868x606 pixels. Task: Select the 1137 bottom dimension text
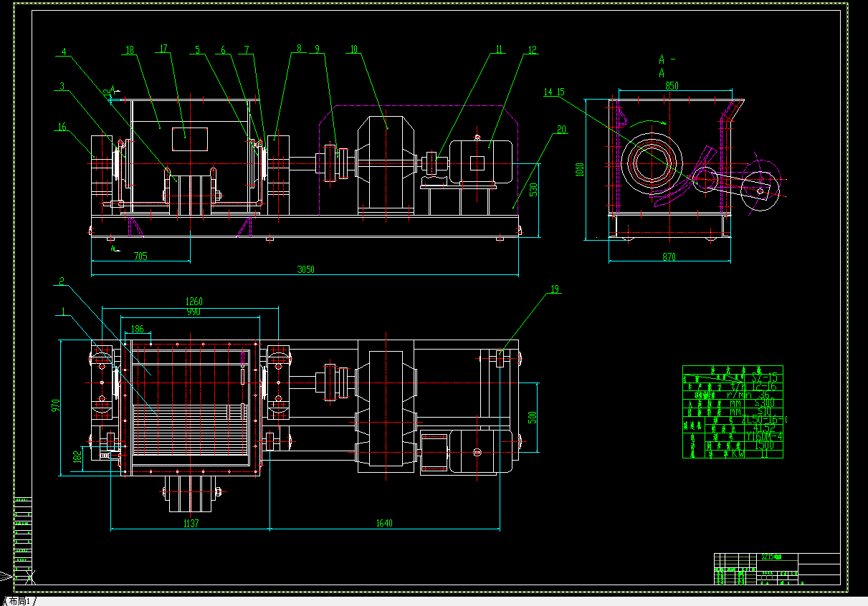[190, 524]
